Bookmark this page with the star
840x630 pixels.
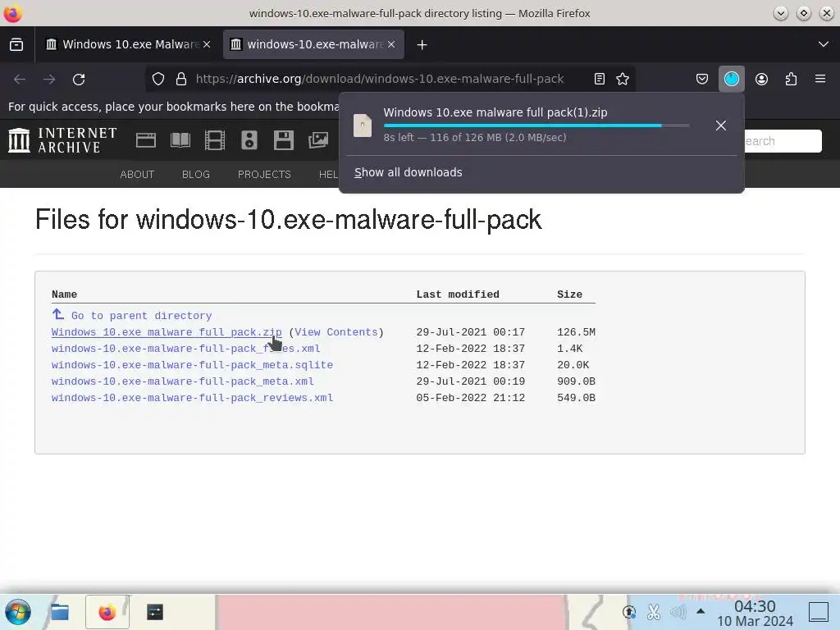coord(623,80)
